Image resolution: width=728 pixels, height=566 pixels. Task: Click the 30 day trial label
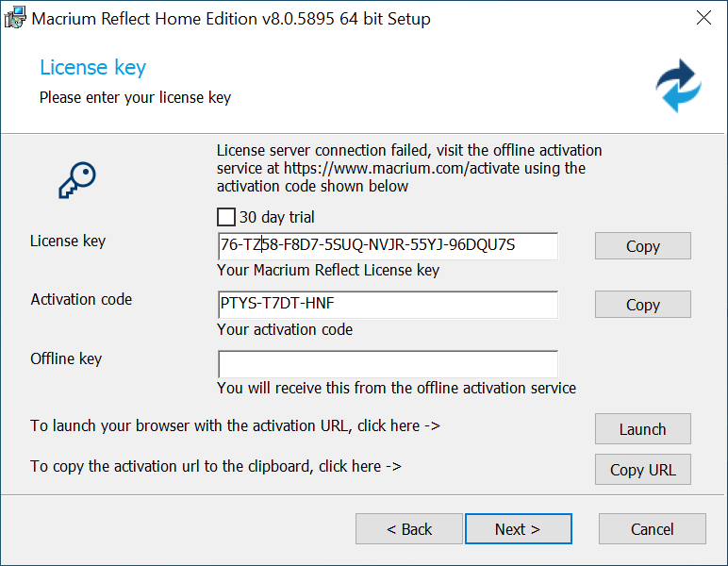[276, 217]
